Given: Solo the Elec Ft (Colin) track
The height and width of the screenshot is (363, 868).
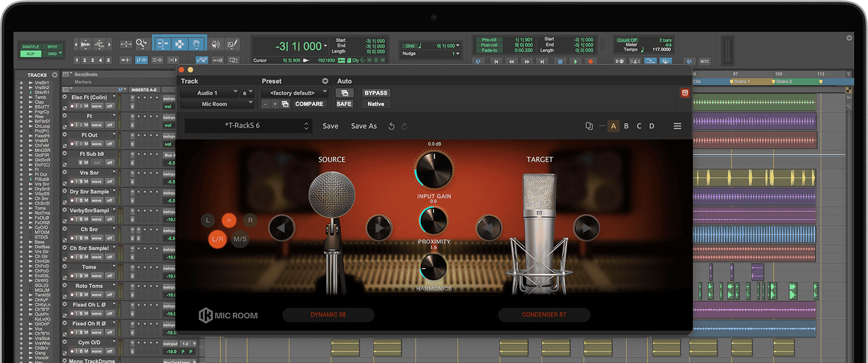Looking at the screenshot, I should click(x=82, y=106).
